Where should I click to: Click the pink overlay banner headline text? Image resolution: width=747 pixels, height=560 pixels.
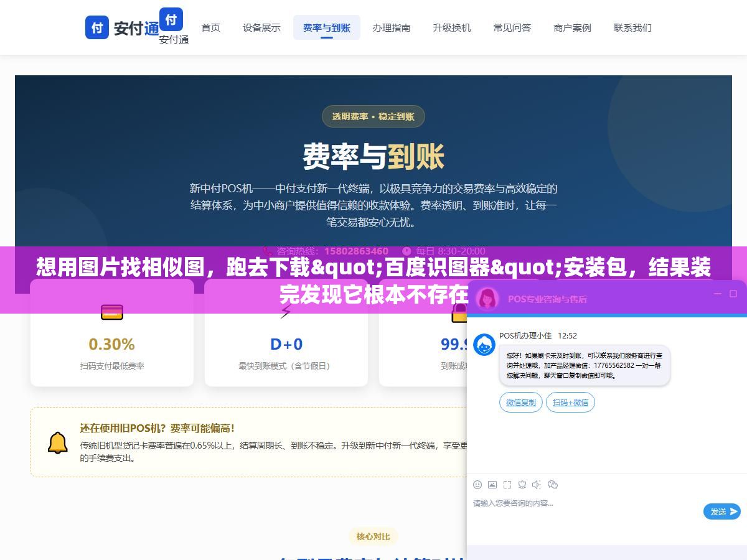(x=374, y=280)
